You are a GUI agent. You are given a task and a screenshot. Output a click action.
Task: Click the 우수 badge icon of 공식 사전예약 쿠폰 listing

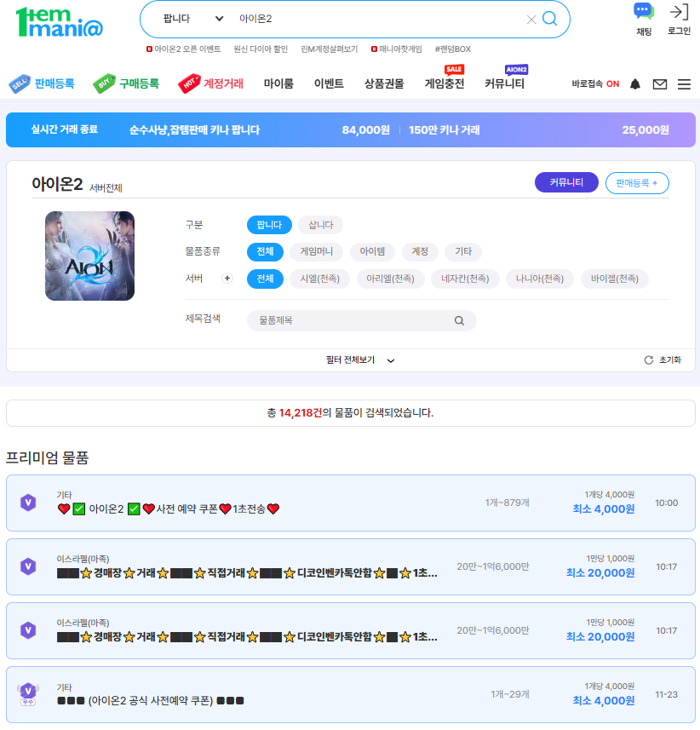coord(28,694)
